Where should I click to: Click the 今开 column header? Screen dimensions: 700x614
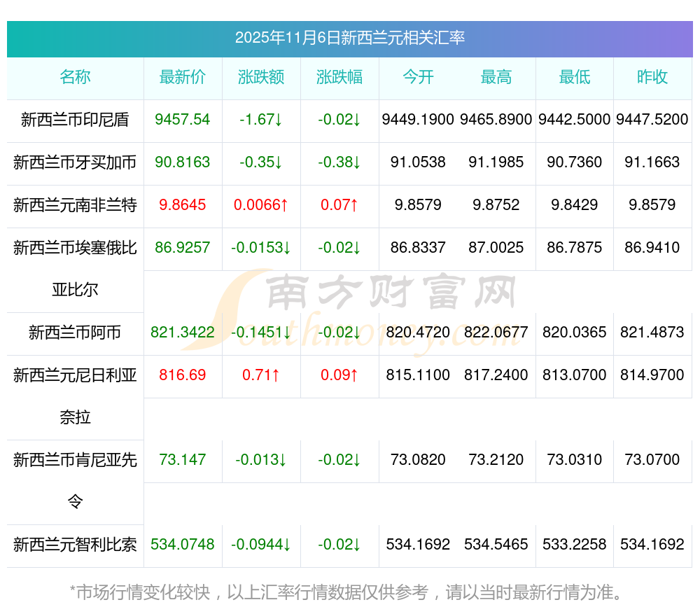coord(418,77)
